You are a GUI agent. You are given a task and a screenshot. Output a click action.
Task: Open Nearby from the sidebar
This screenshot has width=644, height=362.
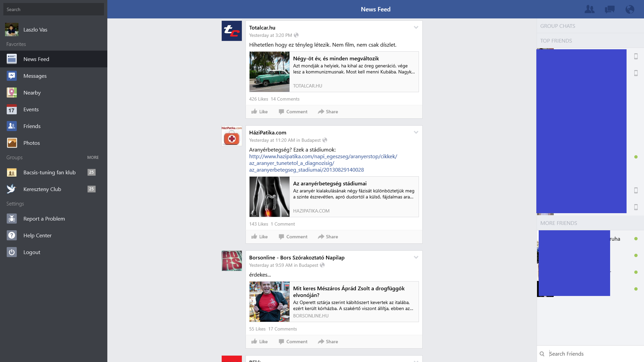click(54, 93)
